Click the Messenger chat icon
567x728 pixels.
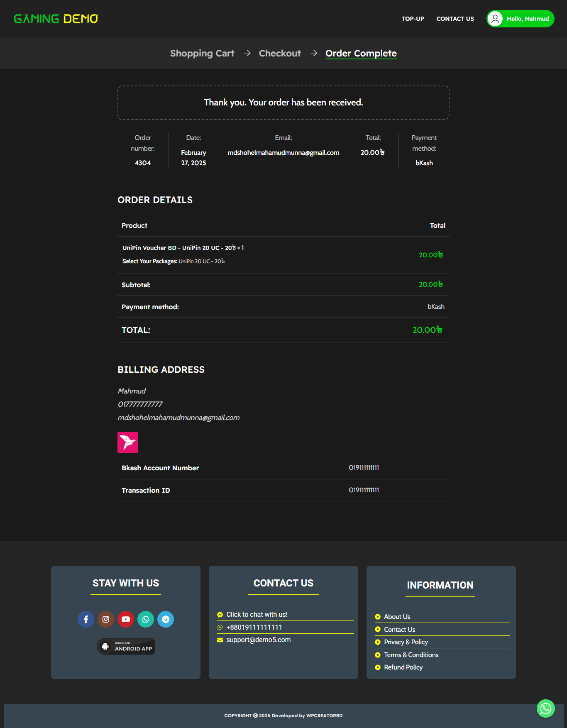click(x=220, y=615)
